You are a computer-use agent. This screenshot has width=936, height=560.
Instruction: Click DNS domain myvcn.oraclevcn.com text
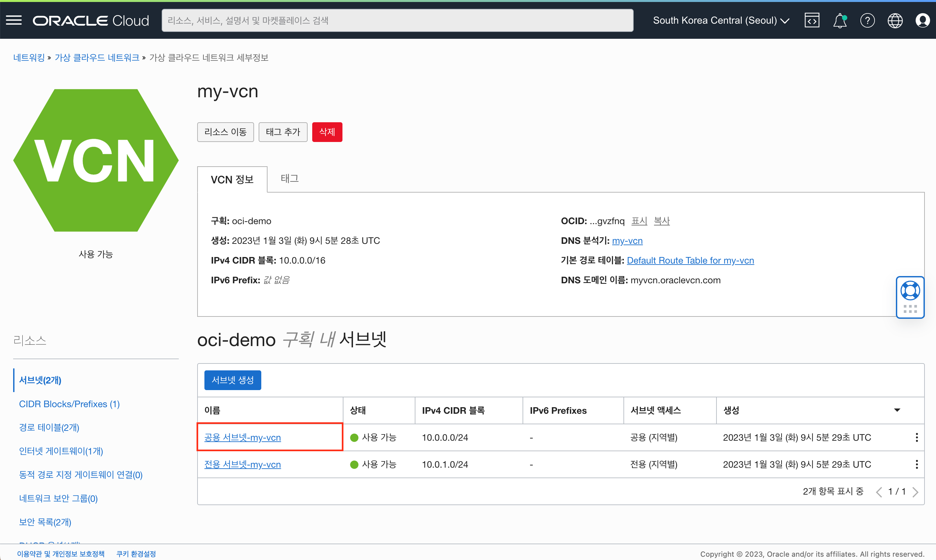tap(675, 280)
